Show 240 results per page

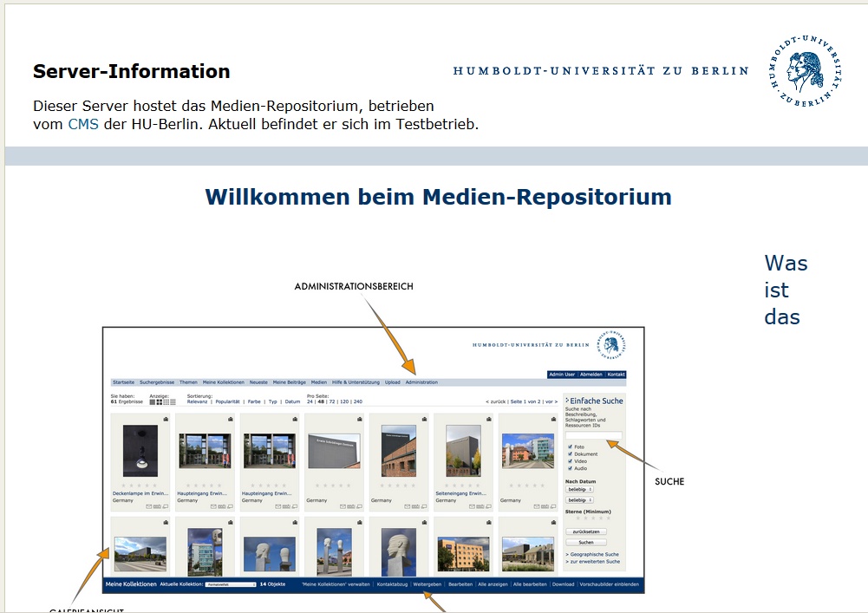click(x=358, y=401)
